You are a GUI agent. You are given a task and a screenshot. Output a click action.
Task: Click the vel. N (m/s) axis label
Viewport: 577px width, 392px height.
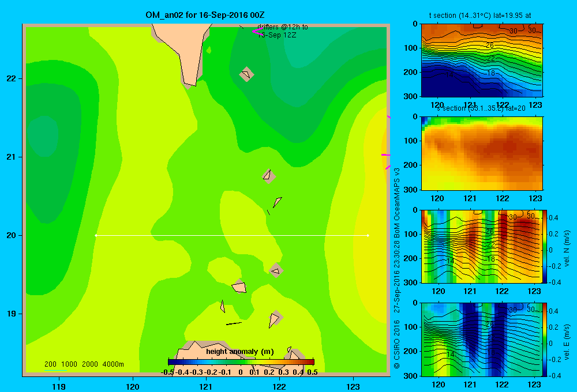567,248
